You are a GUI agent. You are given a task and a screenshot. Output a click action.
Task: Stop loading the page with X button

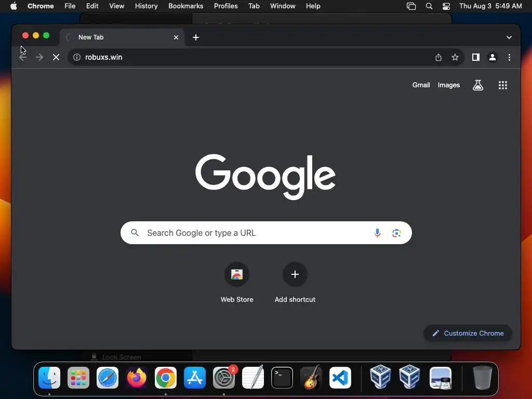click(x=56, y=57)
